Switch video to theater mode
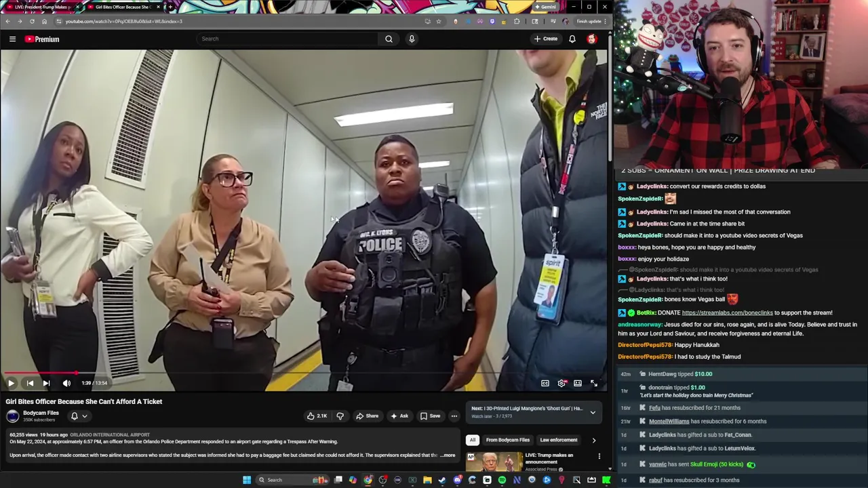This screenshot has width=868, height=488. (x=578, y=383)
